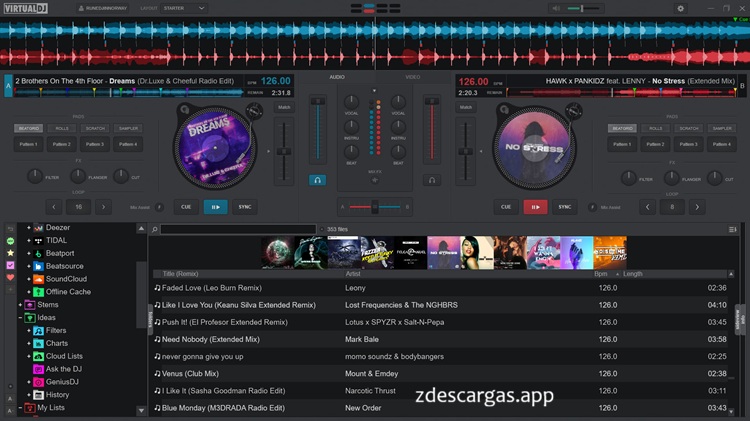750x421 pixels.
Task: Select the Beatsource folder icon
Action: click(38, 266)
